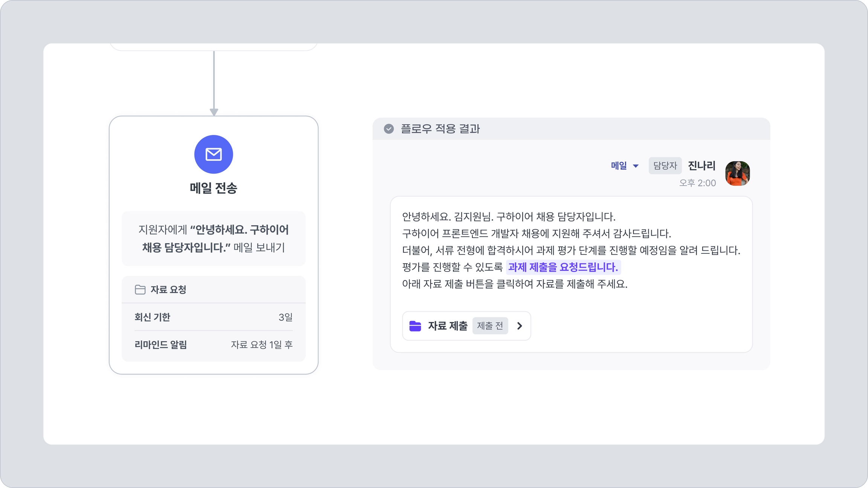Click the dropdown arrow next to 메일
This screenshot has width=868, height=488.
pos(636,166)
